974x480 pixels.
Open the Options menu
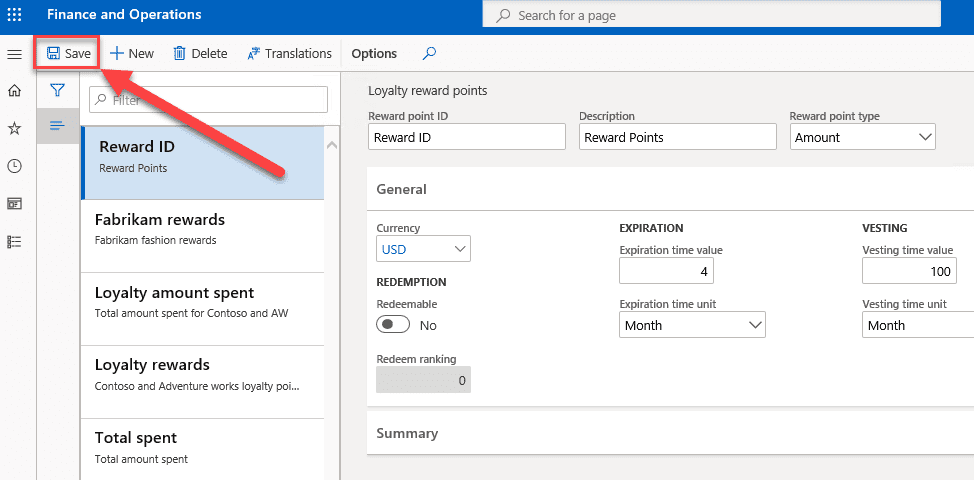click(x=374, y=53)
